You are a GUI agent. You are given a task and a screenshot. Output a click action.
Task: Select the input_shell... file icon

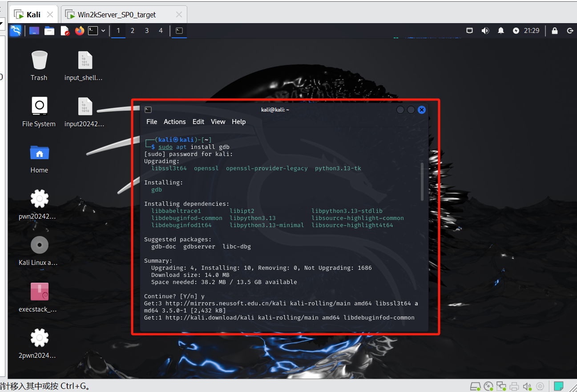coord(84,66)
